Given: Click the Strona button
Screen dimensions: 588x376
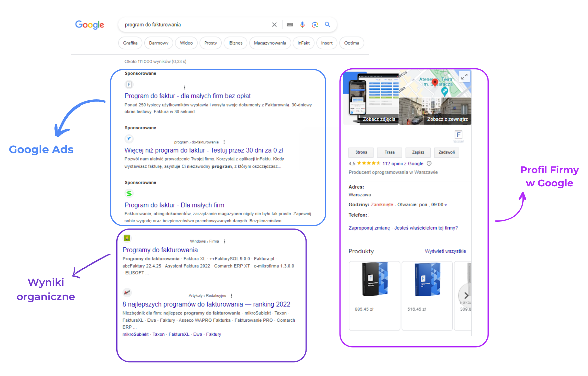Looking at the screenshot, I should coord(361,152).
